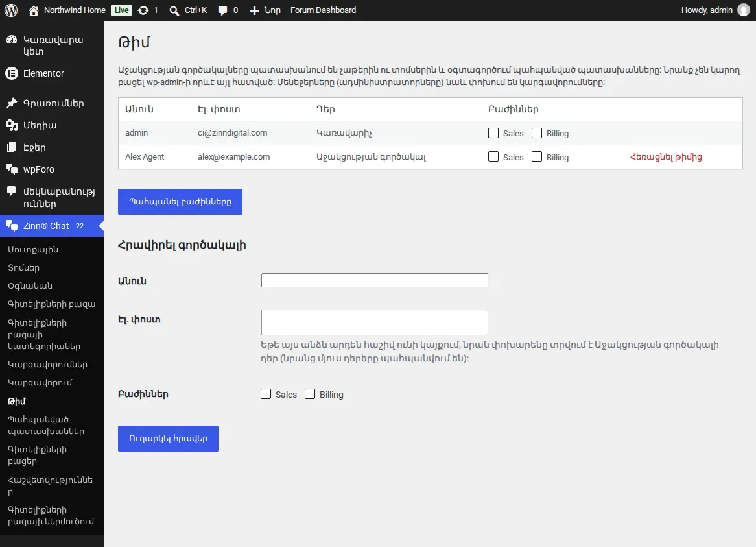
Task: Open the Գիտելիքների բազայի կատեգորիաներ submenu item
Action: 44,334
